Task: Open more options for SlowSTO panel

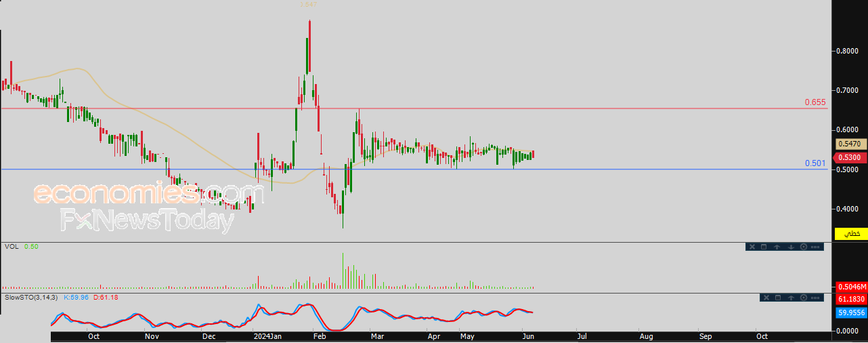Action: (815, 298)
